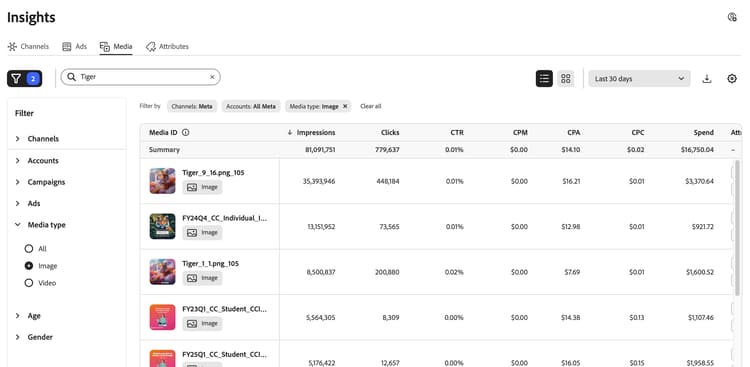This screenshot has height=367, width=750.
Task: Open the Last 30 days dropdown
Action: [639, 78]
